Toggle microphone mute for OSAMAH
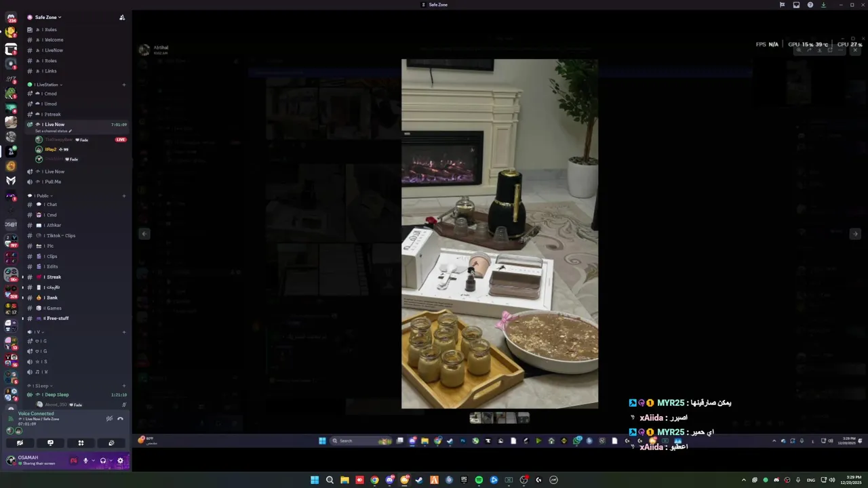 [x=85, y=461]
